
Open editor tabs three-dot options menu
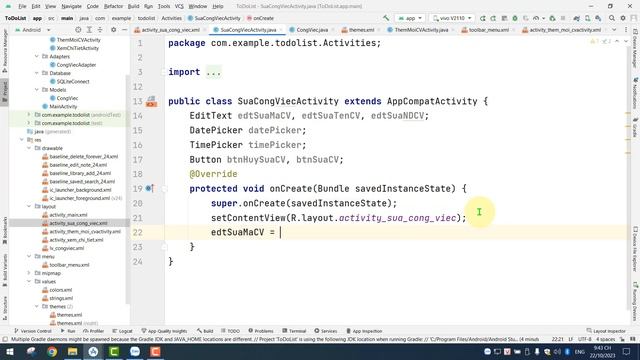point(626,30)
